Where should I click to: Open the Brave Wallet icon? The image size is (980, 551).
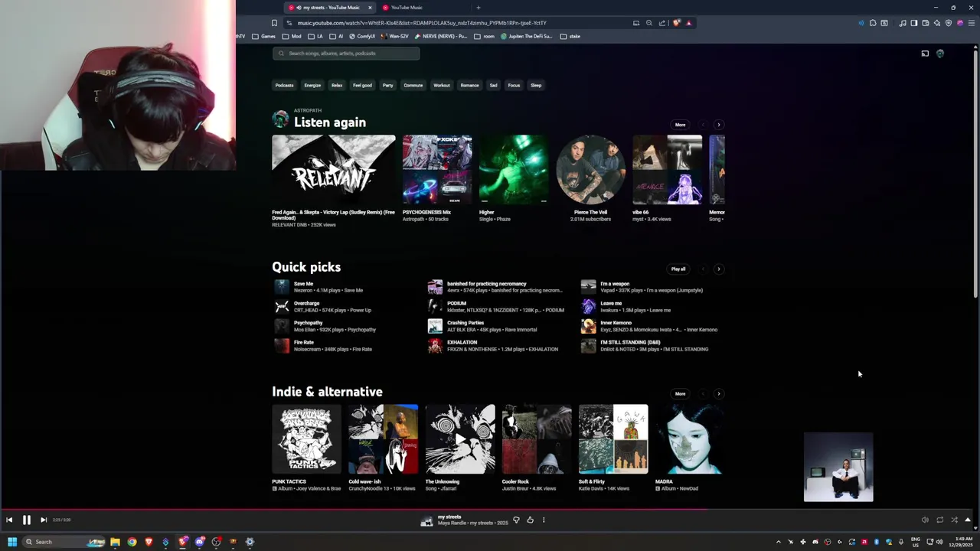point(925,23)
